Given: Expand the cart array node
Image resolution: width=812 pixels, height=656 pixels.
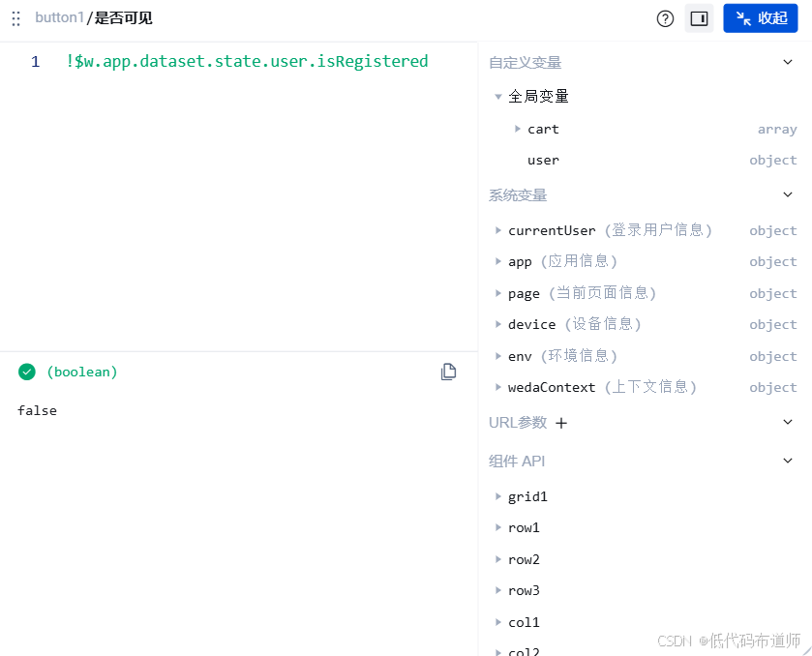Looking at the screenshot, I should [x=518, y=129].
